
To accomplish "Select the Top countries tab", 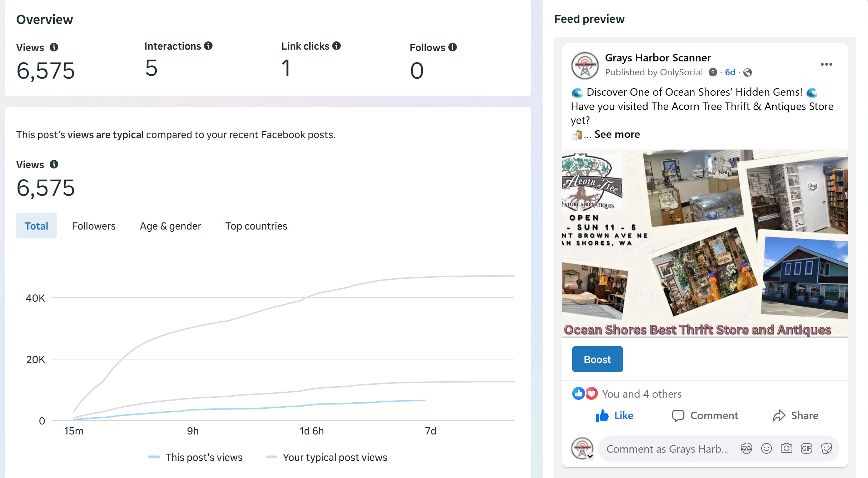I will click(256, 226).
